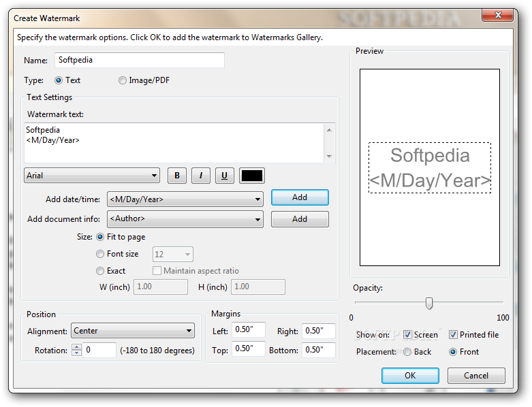Enable Maintain aspect ratio checkbox

click(157, 271)
